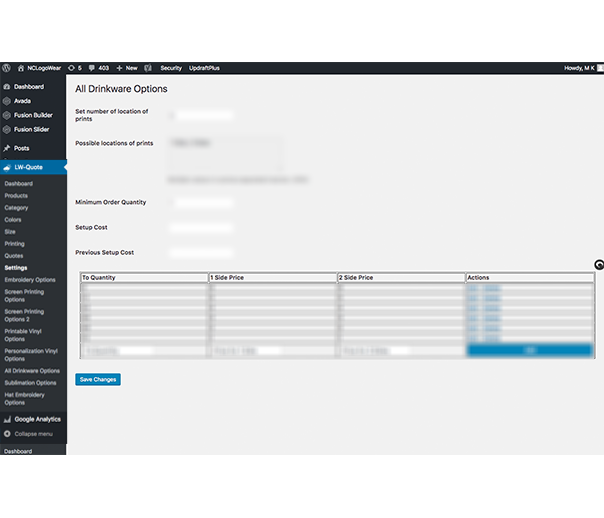
Task: Click the Dashboard gauge icon in sidebar
Action: 7,87
